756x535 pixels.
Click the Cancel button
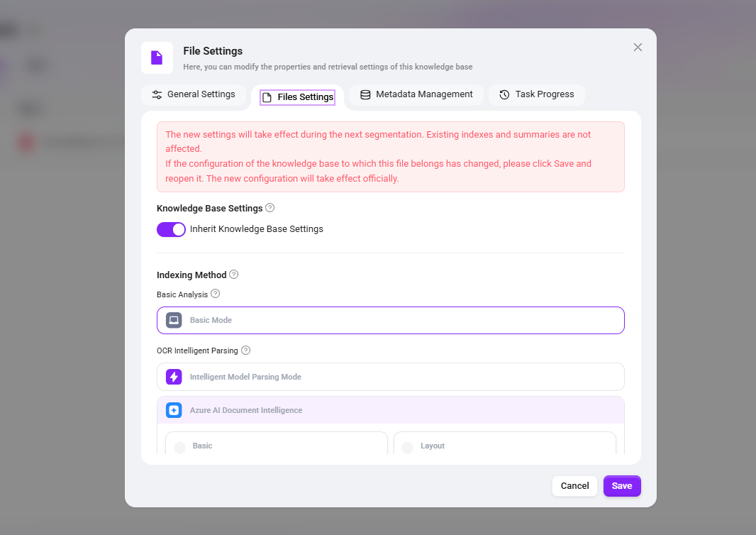click(x=574, y=486)
